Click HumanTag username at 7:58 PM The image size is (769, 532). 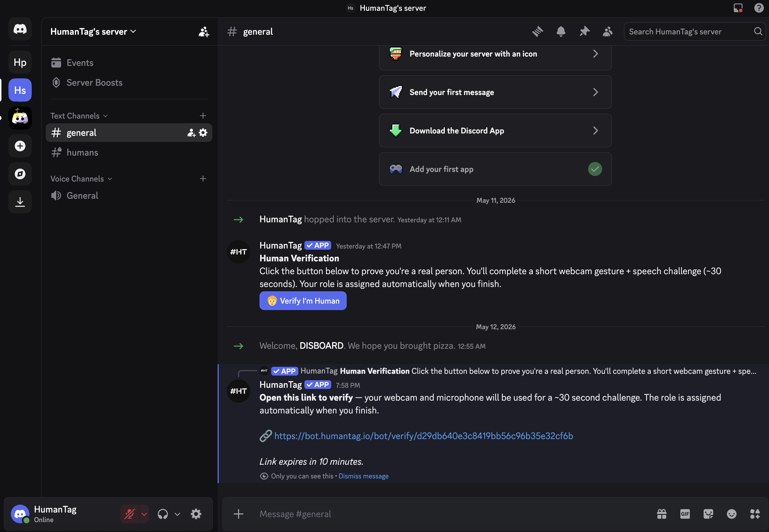pyautogui.click(x=280, y=385)
